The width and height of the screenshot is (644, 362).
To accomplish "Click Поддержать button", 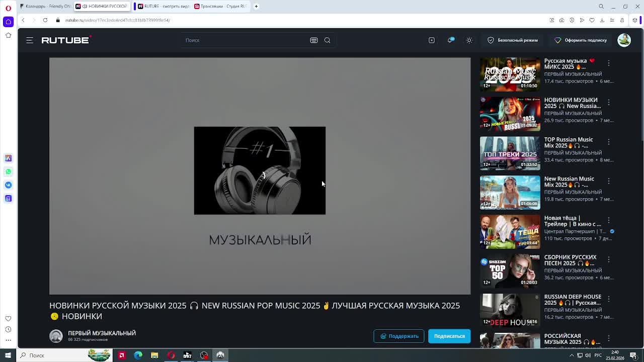I will [399, 336].
